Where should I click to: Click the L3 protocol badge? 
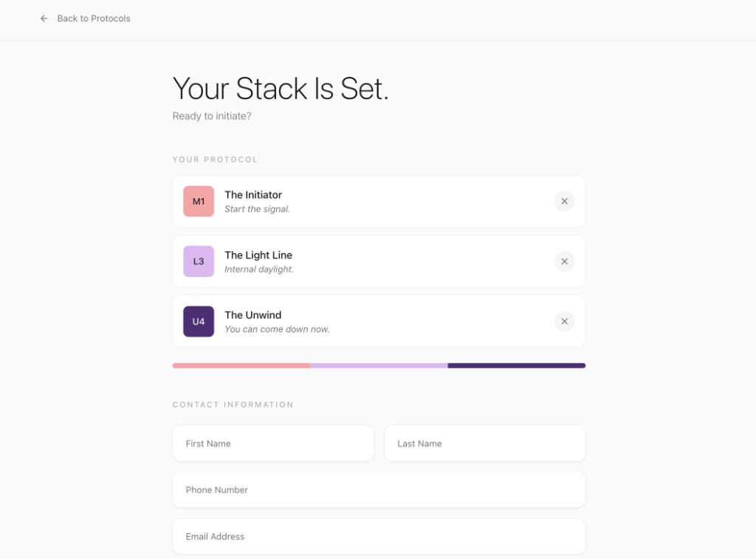(199, 261)
